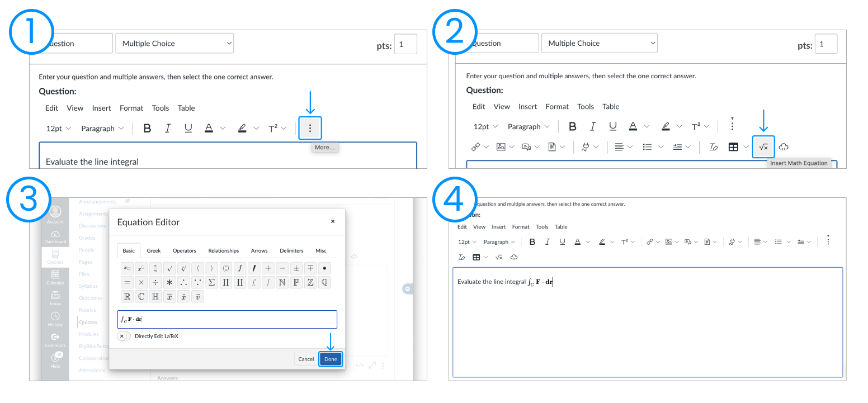Expand the font size 12pt dropdown
Image resolution: width=868 pixels, height=403 pixels.
coord(484,126)
